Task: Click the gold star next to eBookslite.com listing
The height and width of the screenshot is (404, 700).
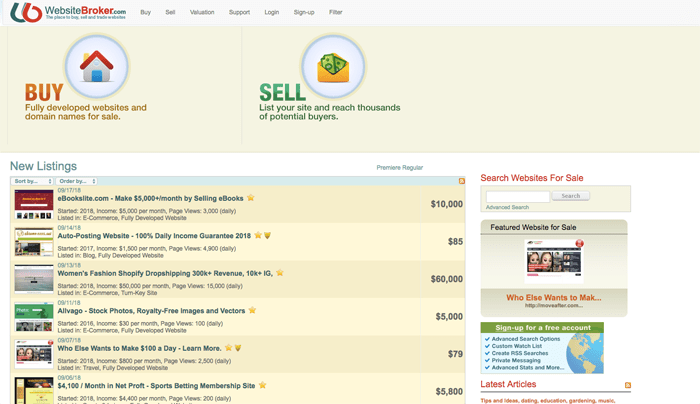Action: click(251, 197)
